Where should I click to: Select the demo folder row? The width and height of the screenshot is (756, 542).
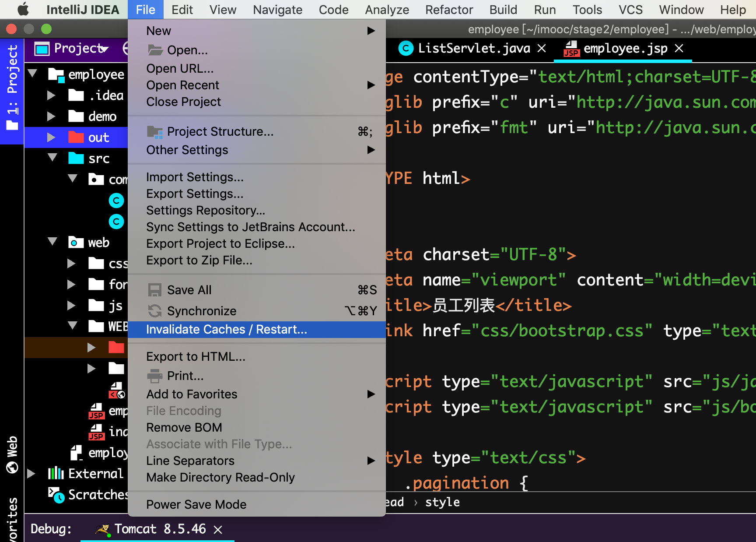tap(76, 116)
